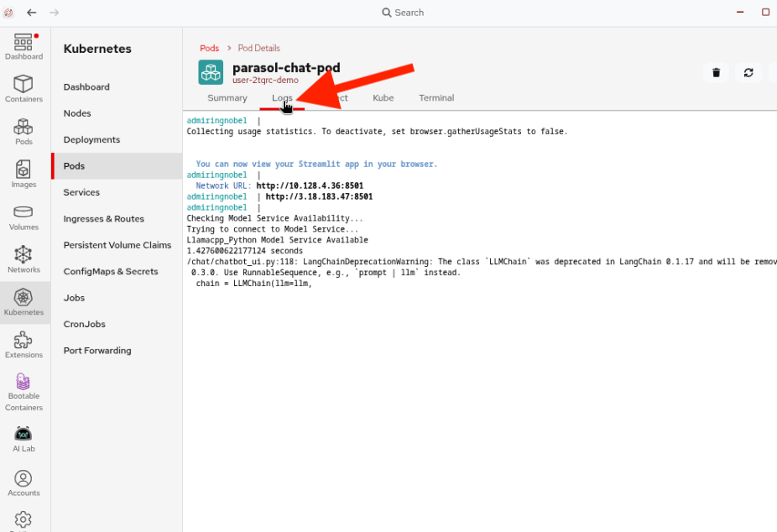The image size is (777, 532).
Task: Delete the parasol-chat-pod with trash icon
Action: click(x=716, y=73)
